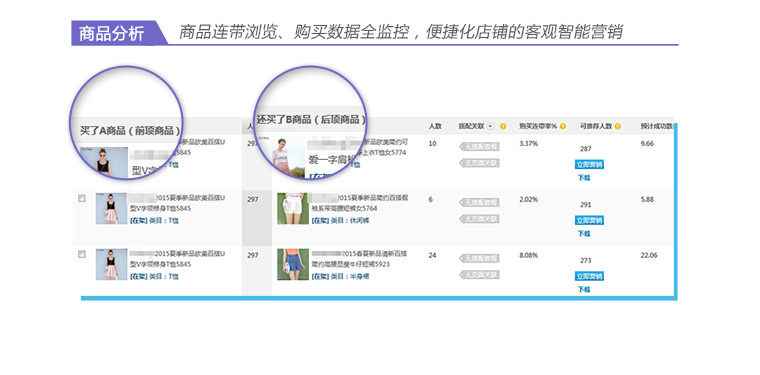This screenshot has height=375, width=760.
Task: Click 下载 link under recommendable count 273
Action: click(584, 289)
